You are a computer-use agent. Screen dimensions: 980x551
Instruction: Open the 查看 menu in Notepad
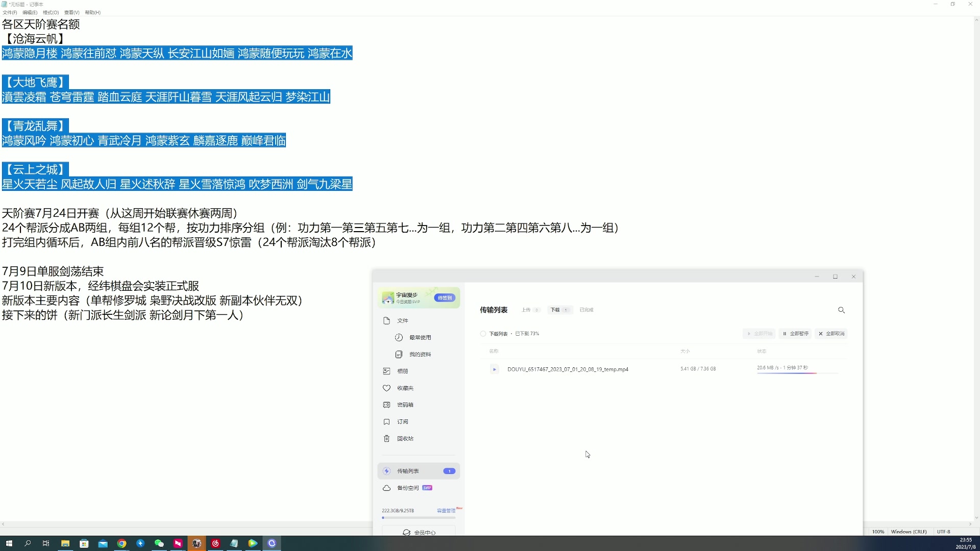71,12
